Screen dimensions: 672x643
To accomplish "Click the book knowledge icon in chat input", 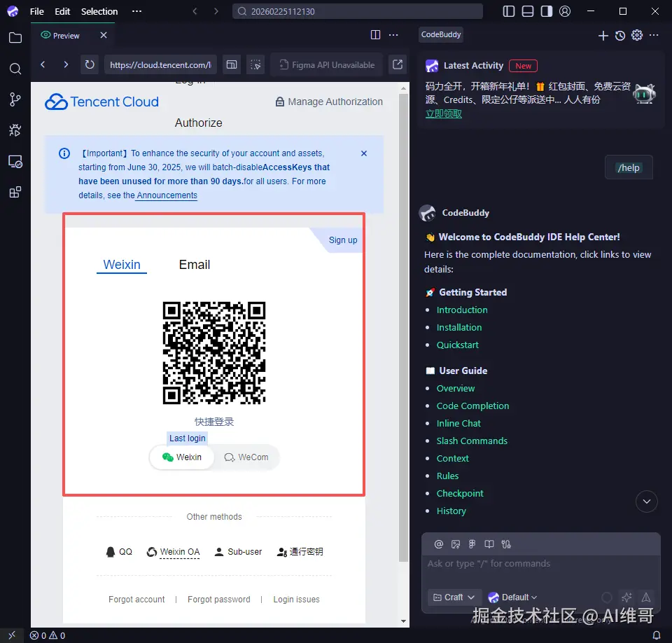I will coord(489,544).
